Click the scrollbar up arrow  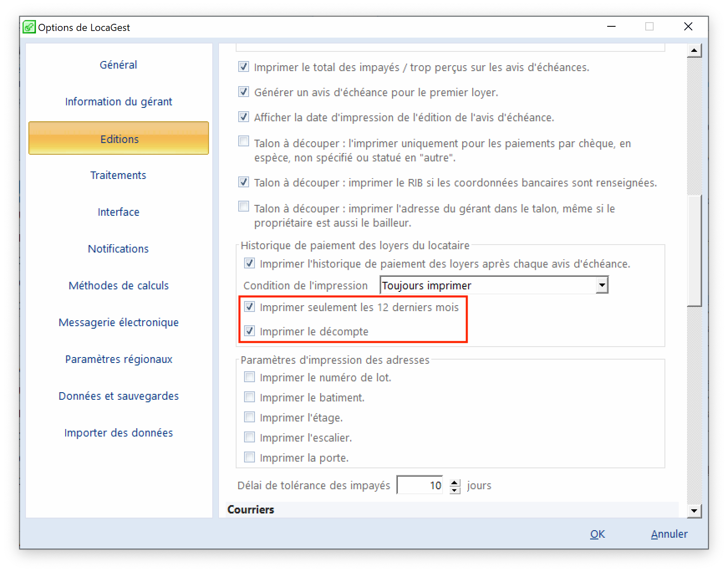tap(694, 51)
